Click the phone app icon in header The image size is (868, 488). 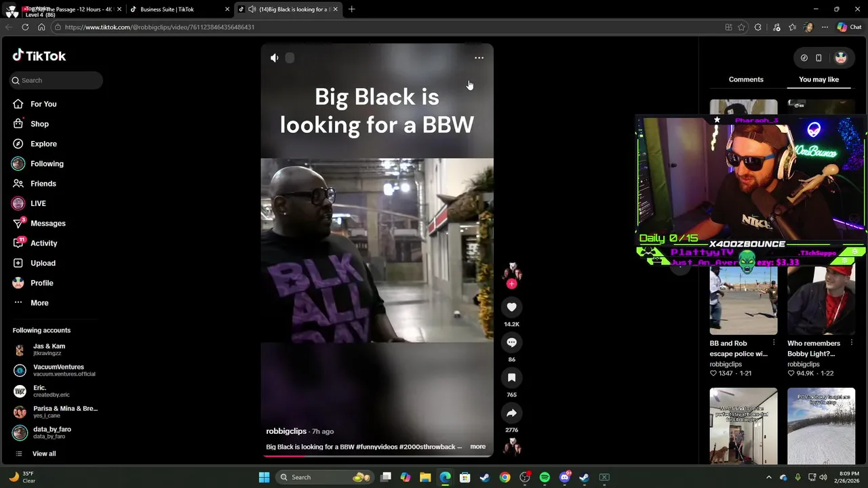[818, 58]
